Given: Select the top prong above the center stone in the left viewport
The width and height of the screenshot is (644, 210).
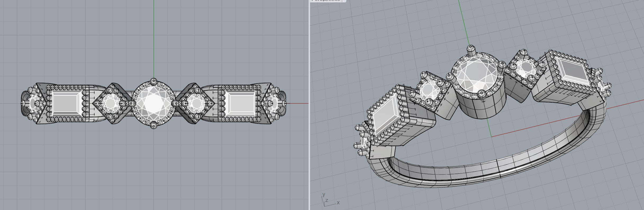Looking at the screenshot, I should pyautogui.click(x=153, y=81).
